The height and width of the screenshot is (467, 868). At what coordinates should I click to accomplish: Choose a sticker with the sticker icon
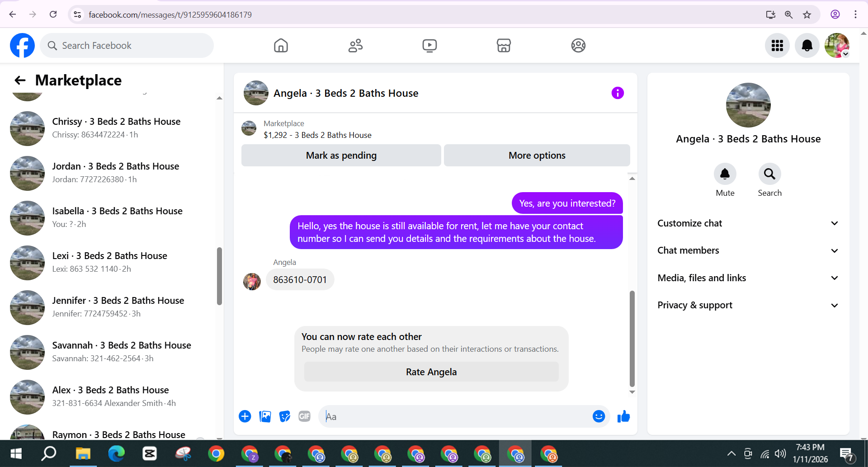point(285,416)
